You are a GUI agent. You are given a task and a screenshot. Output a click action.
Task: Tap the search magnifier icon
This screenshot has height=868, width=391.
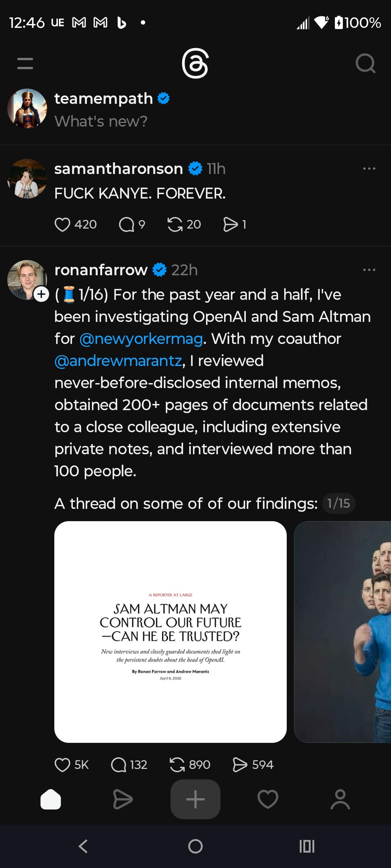coord(365,64)
